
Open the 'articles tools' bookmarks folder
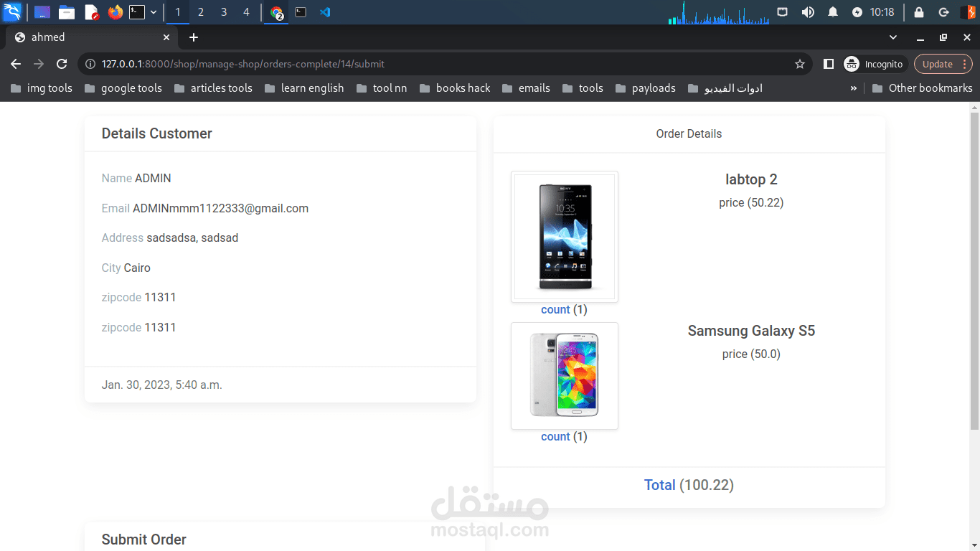tap(212, 88)
